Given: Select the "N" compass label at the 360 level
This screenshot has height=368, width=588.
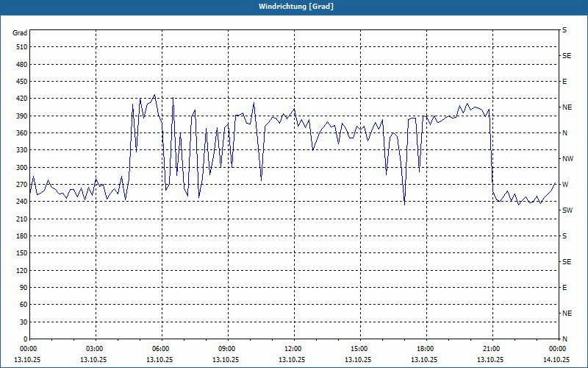Looking at the screenshot, I should [x=564, y=133].
